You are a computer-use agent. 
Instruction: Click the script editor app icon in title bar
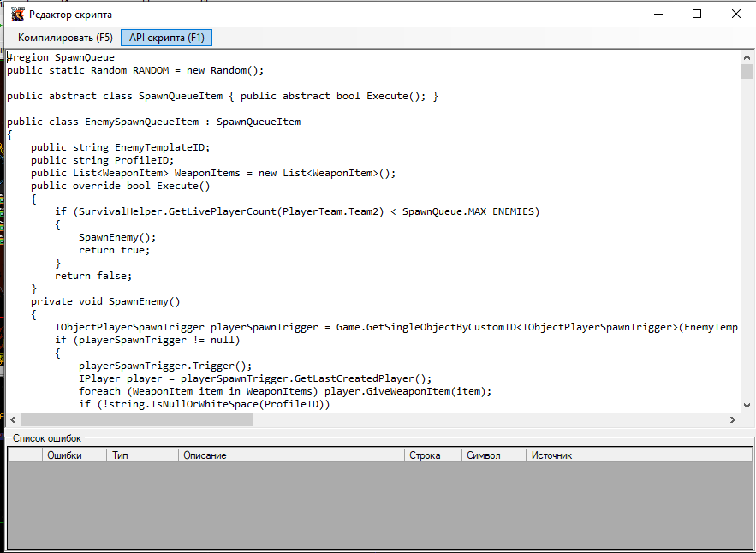15,14
